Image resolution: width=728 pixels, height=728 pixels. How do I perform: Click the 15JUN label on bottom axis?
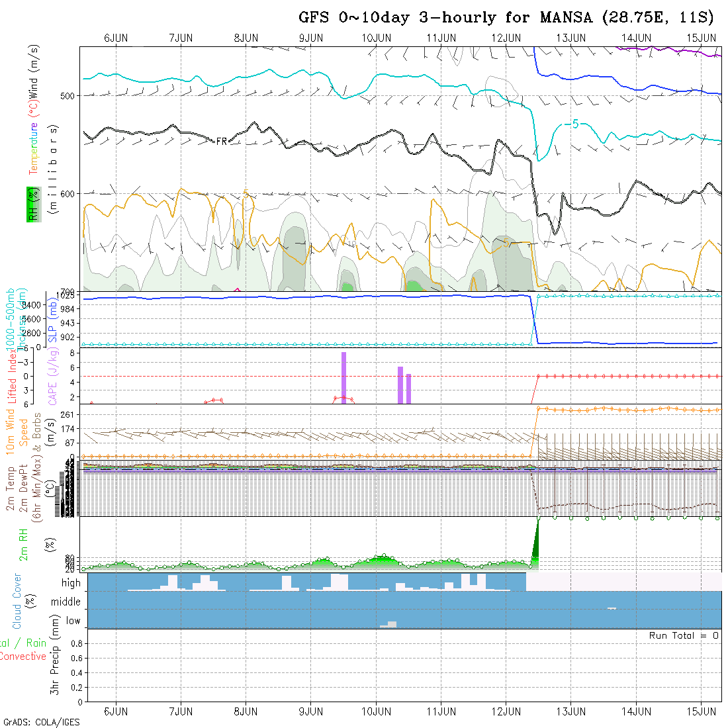701,711
